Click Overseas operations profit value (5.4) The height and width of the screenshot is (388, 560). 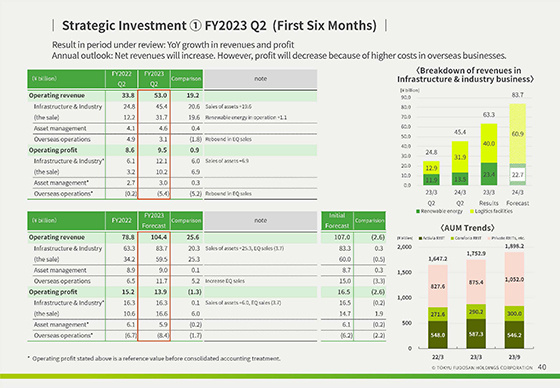tap(163, 194)
